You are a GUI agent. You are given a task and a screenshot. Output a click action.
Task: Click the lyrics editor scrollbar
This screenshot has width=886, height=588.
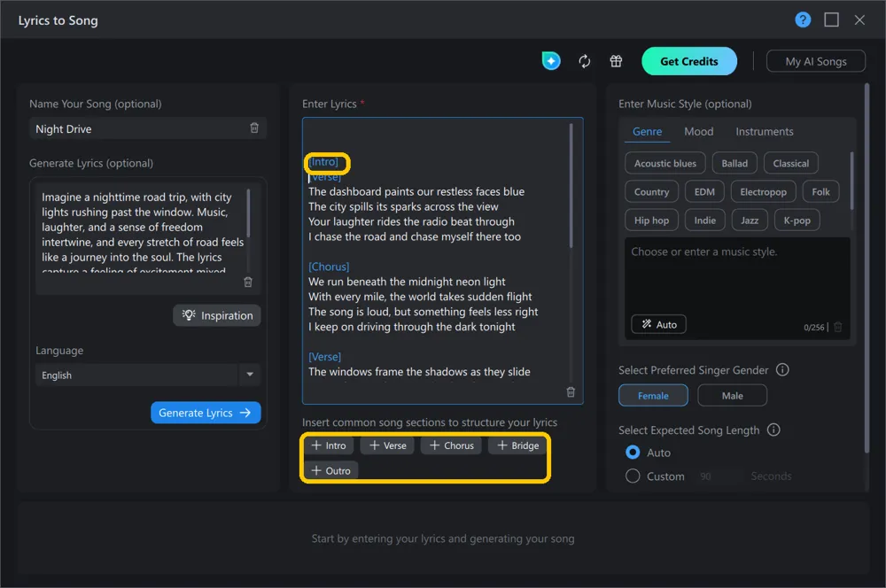pos(571,185)
